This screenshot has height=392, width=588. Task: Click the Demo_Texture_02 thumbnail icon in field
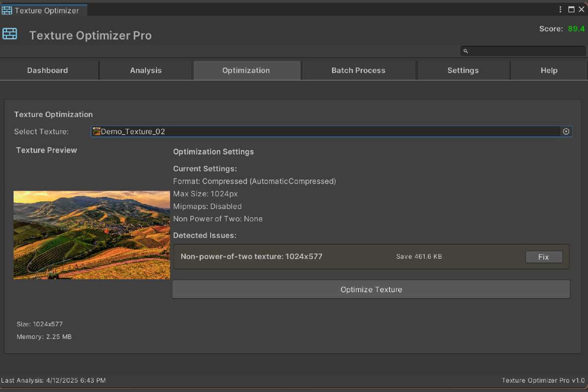(97, 131)
